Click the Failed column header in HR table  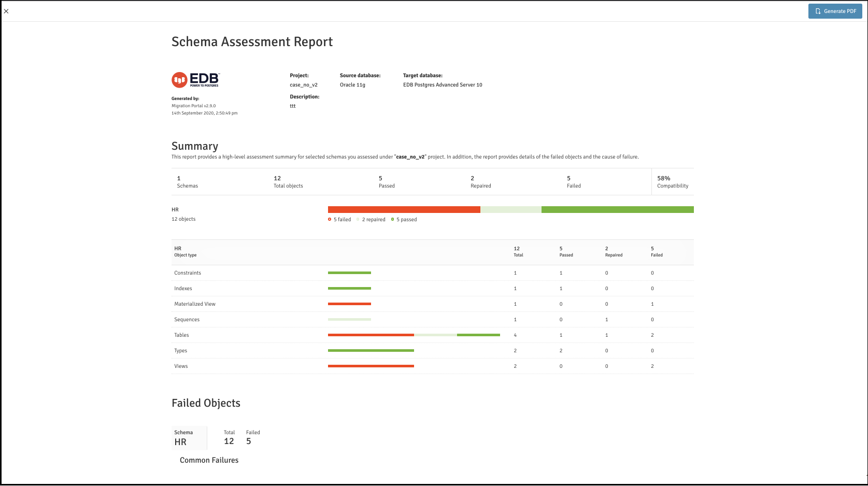pos(657,252)
